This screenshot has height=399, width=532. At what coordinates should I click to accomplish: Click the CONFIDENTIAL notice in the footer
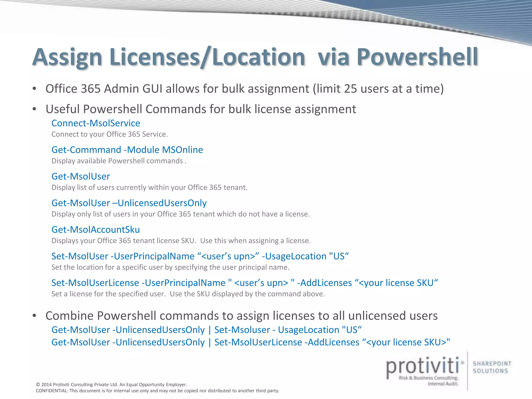[158, 391]
